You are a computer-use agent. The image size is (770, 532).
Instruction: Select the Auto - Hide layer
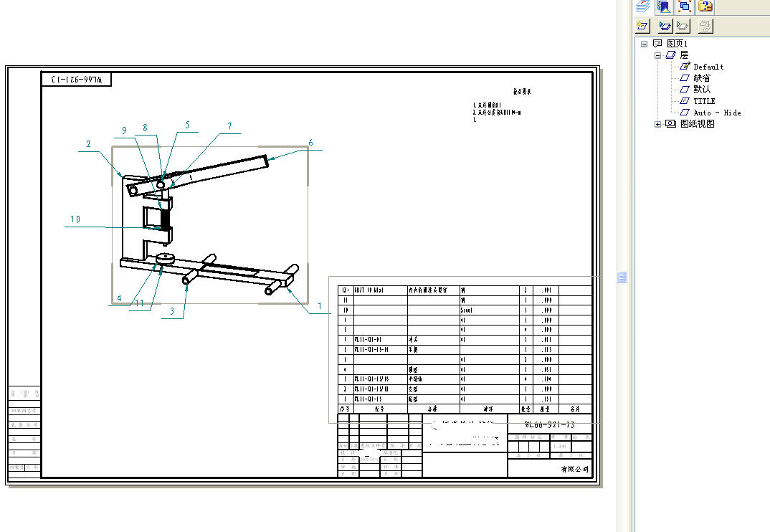click(717, 113)
